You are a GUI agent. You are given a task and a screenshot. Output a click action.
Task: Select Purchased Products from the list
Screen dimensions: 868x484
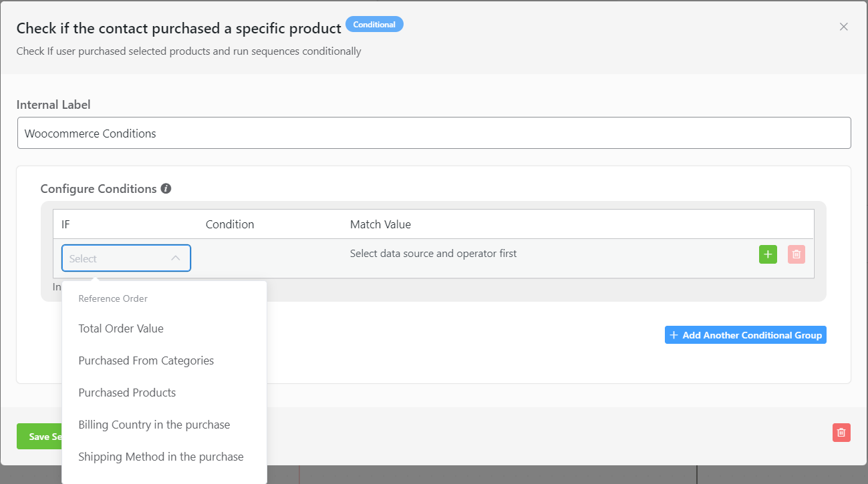[127, 393]
